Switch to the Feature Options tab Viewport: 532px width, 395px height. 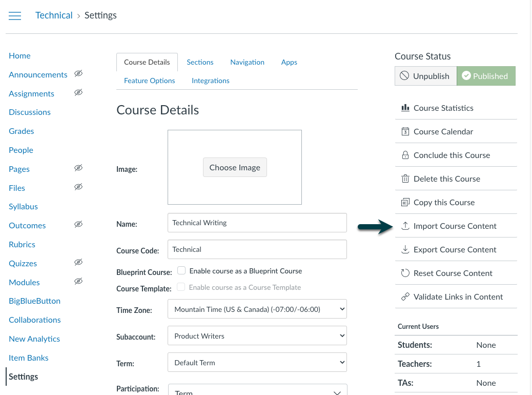tap(149, 81)
